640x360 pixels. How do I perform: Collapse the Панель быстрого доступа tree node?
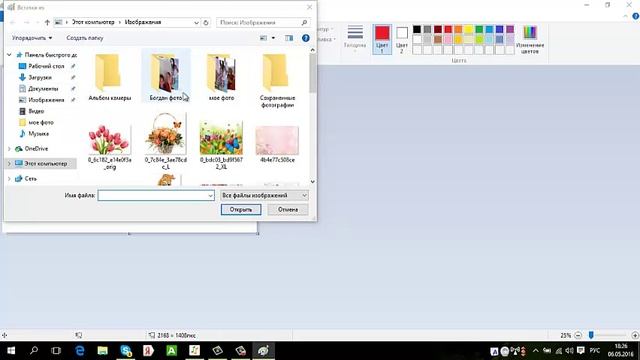coord(9,55)
